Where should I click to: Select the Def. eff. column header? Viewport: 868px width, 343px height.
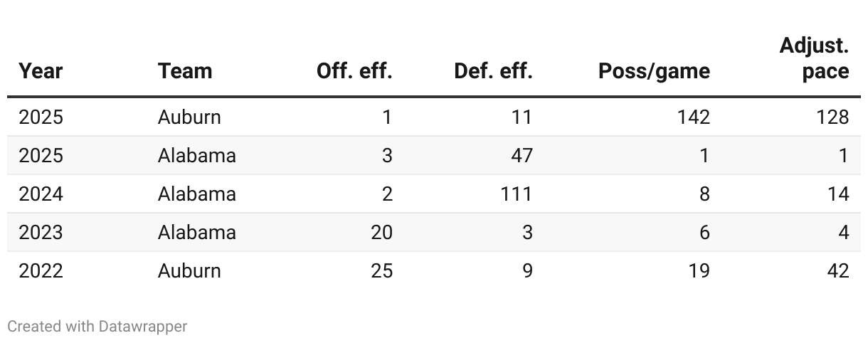(493, 71)
